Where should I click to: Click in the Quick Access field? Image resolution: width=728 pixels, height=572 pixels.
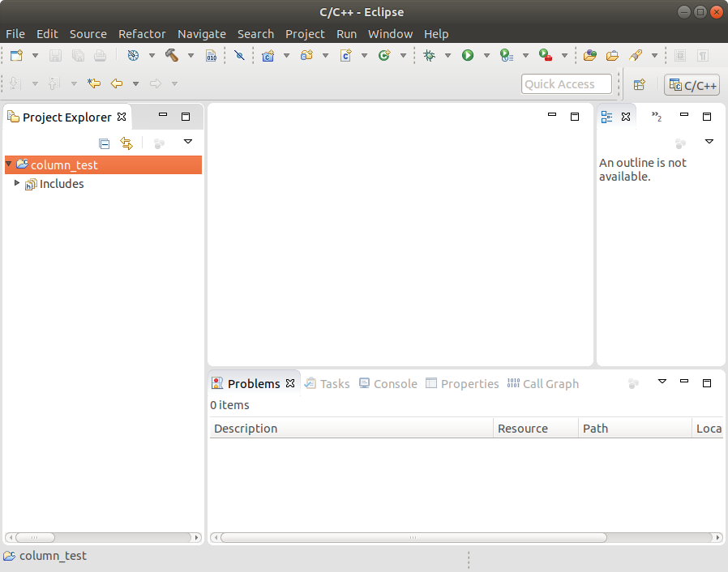tap(567, 84)
